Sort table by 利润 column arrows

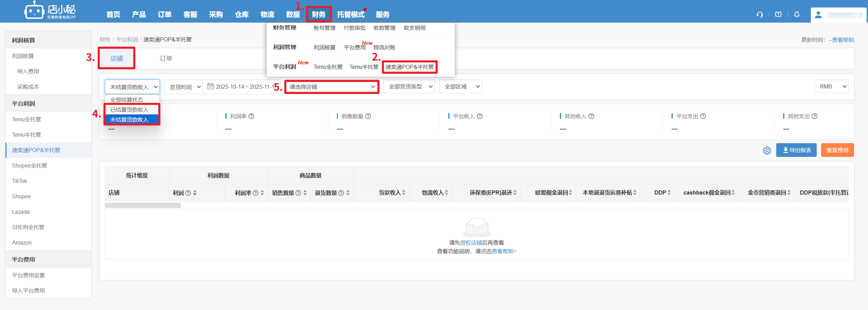pyautogui.click(x=195, y=193)
